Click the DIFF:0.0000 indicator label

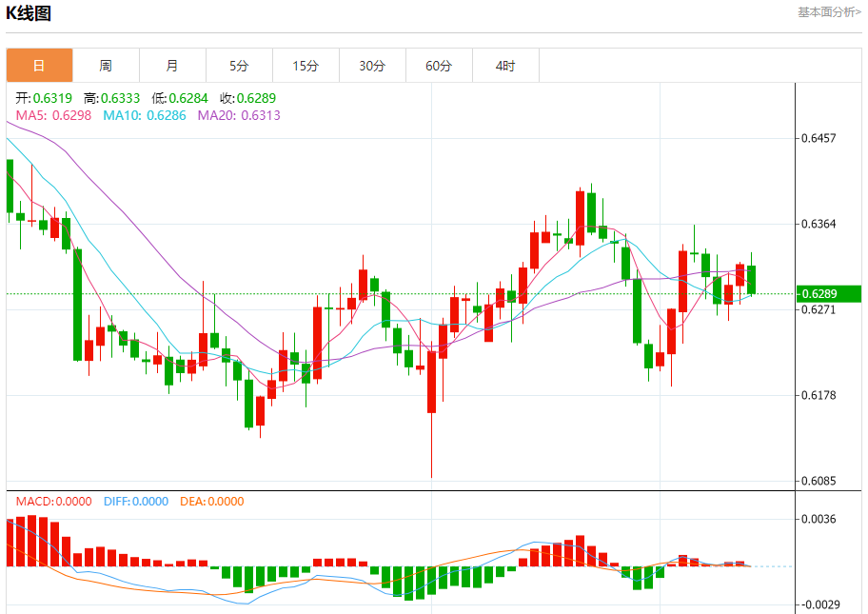pyautogui.click(x=136, y=502)
